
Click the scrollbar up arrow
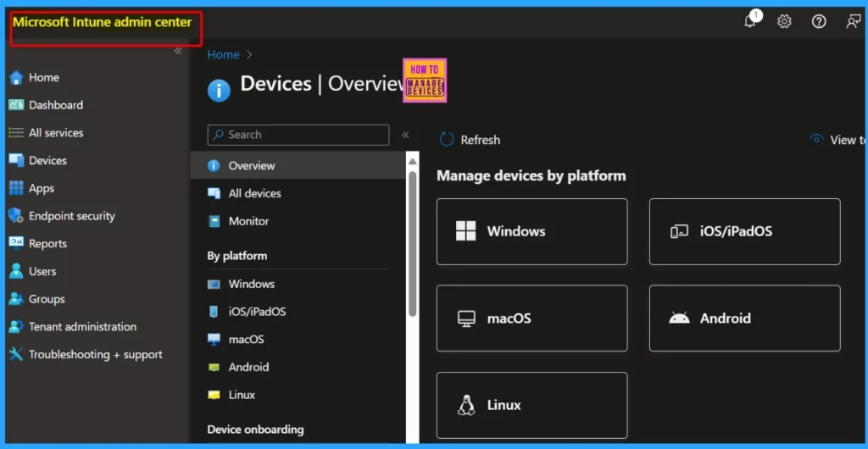[413, 162]
